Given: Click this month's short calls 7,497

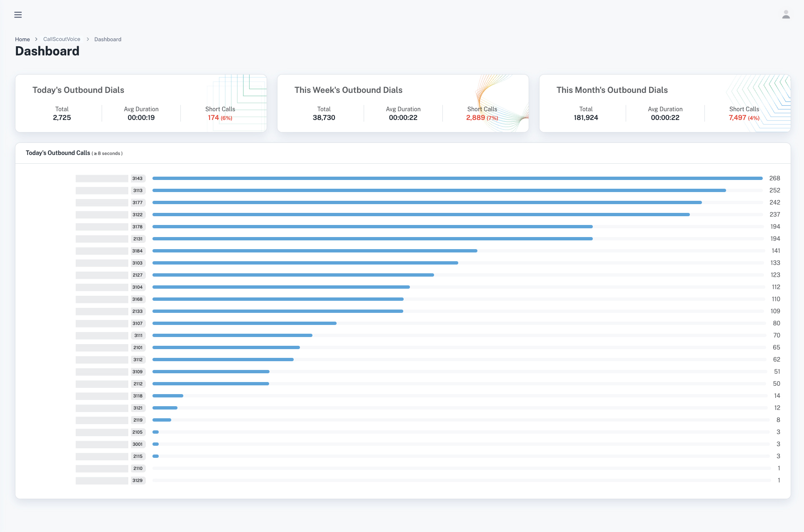Looking at the screenshot, I should [737, 118].
